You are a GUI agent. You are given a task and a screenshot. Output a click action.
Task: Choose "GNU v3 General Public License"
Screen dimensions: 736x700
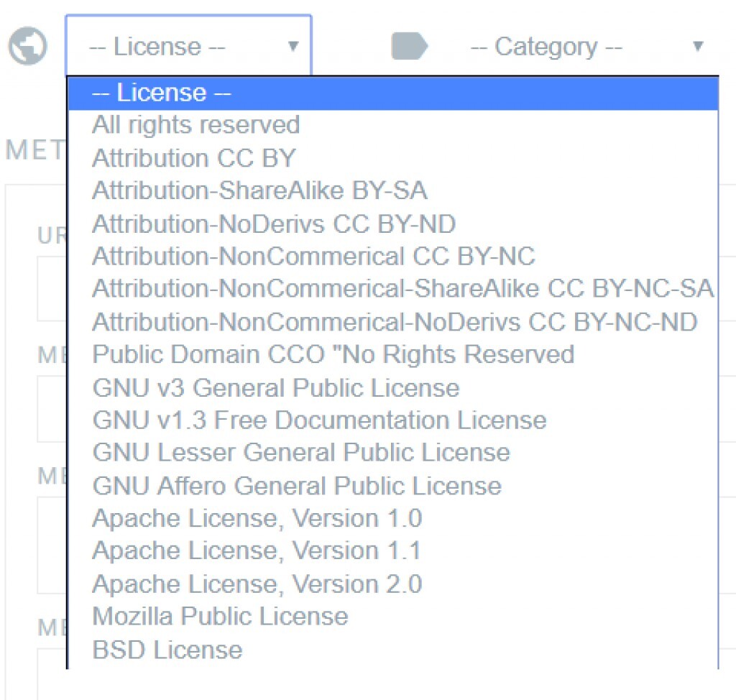point(276,388)
